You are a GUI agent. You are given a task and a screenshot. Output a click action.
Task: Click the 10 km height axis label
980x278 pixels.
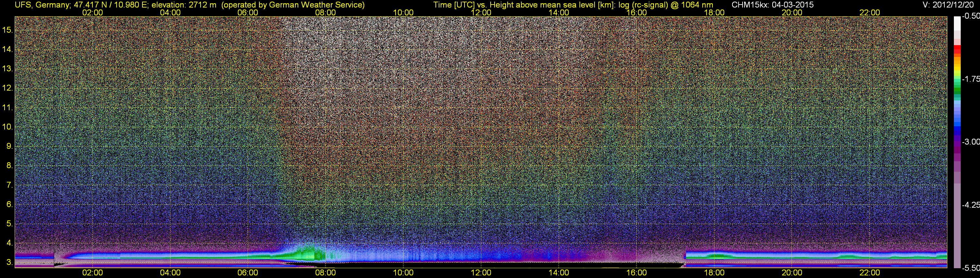coord(7,127)
